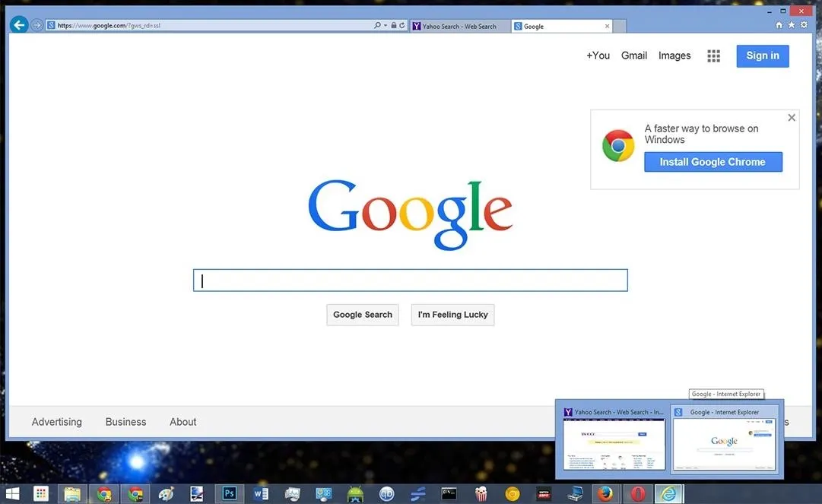
Task: Open the Advertising footer link
Action: [56, 422]
